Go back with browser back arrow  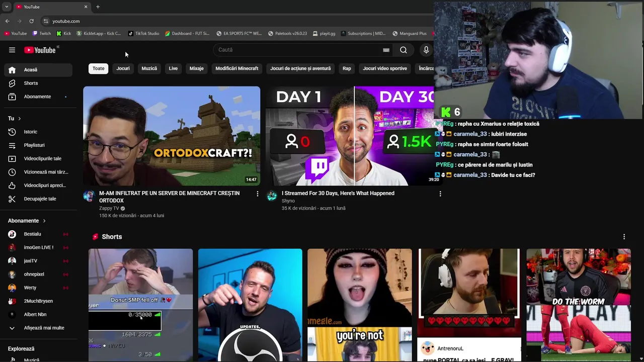(7, 21)
